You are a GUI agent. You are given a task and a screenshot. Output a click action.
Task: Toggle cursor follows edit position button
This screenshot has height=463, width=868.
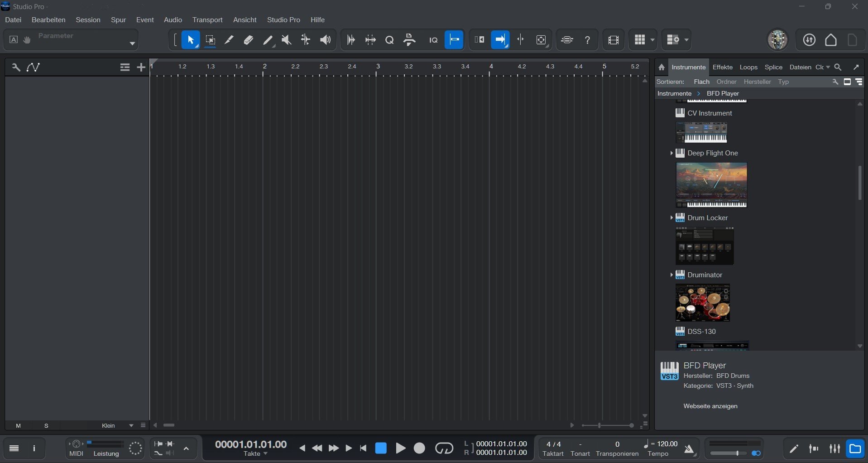coord(521,40)
